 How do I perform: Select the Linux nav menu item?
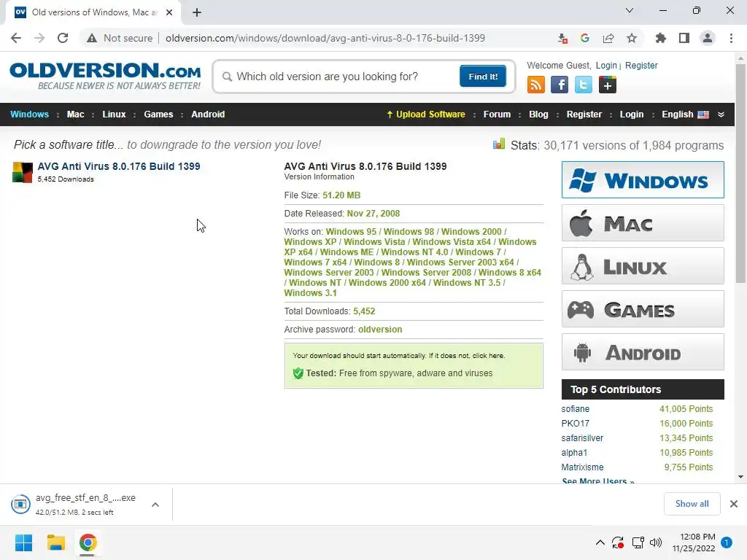pyautogui.click(x=114, y=114)
